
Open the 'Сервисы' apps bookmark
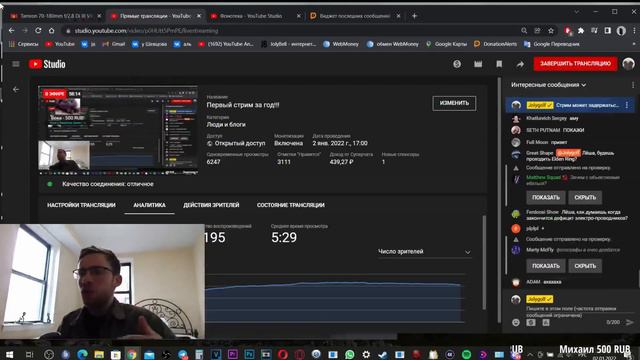pyautogui.click(x=24, y=44)
